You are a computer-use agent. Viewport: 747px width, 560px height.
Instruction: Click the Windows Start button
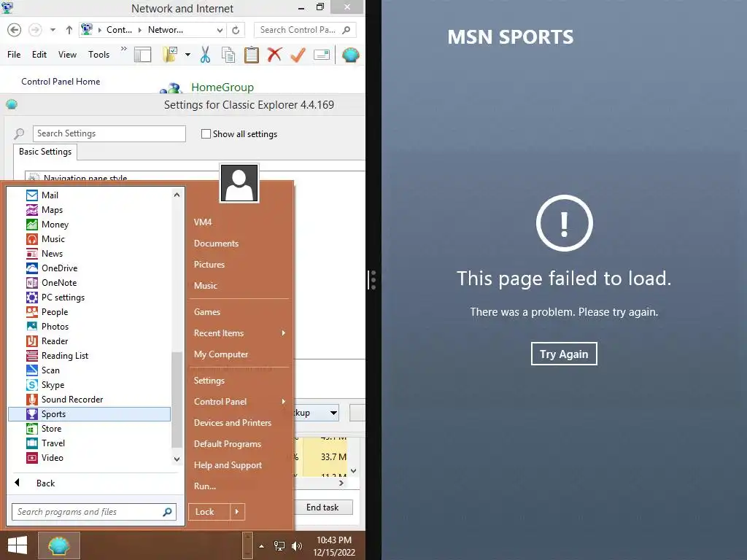[18, 545]
